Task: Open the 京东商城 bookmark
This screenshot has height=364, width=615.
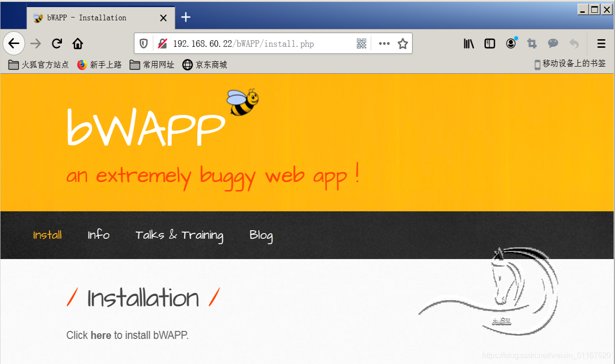Action: pos(205,65)
